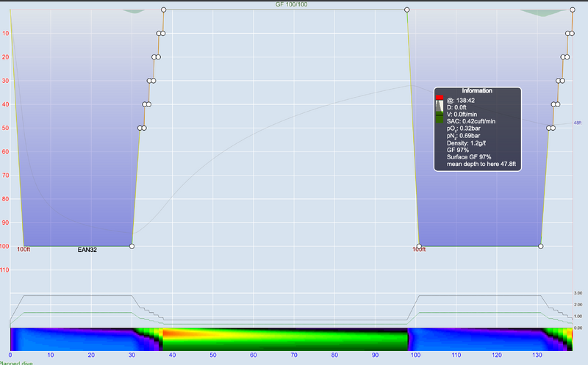This screenshot has width=588, height=365.
Task: Click the 3.00 pressure scale label
Action: tap(578, 293)
